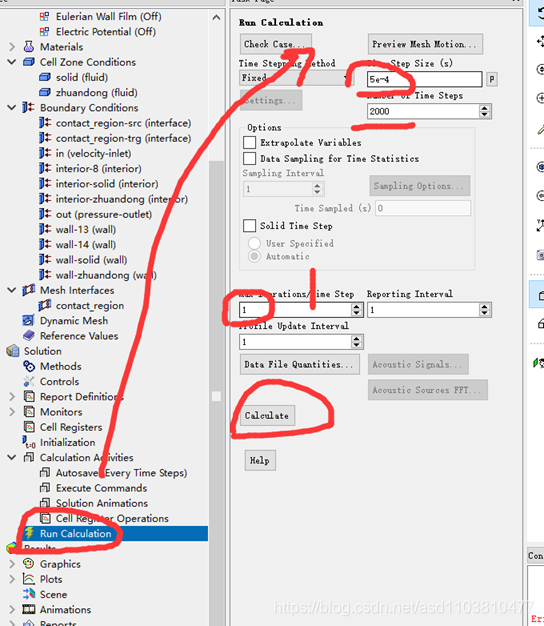Click the Methods icon

pyautogui.click(x=29, y=366)
